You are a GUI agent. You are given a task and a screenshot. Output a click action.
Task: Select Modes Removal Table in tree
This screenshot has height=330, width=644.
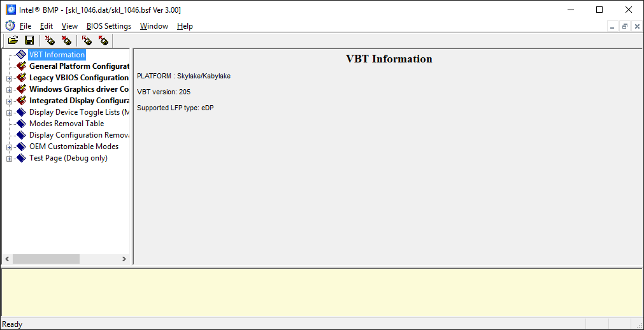66,124
